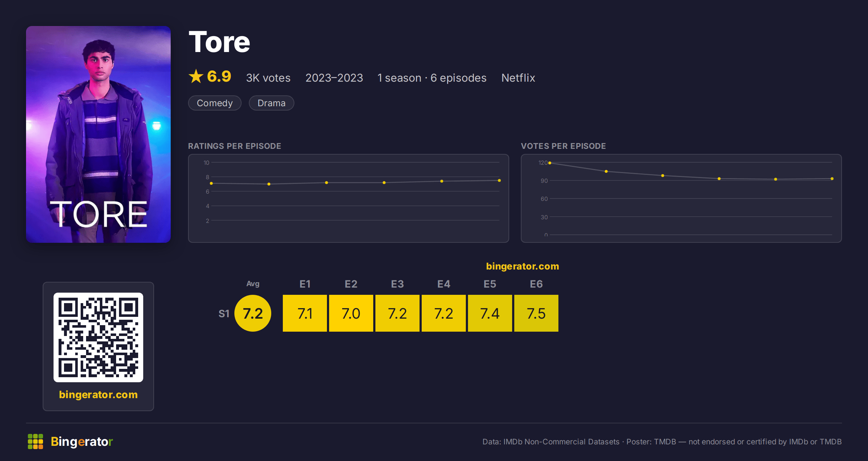Click the E6 rating cell 7.5
Screen dimensions: 868x461
(536, 313)
